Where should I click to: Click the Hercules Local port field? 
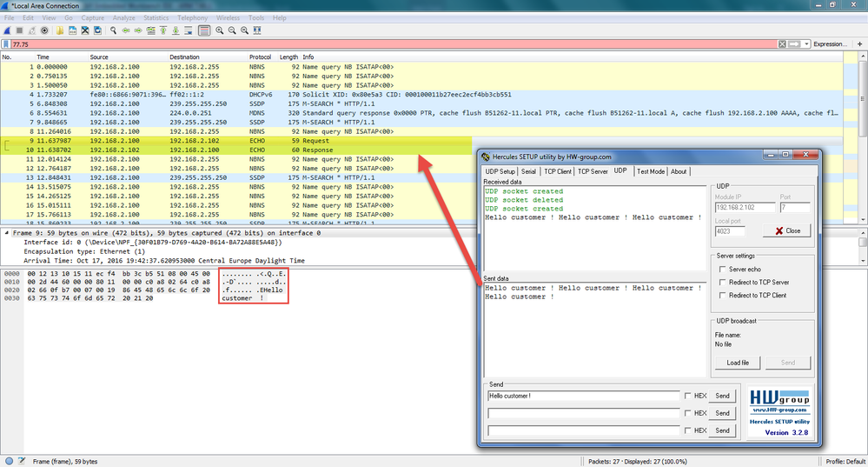(730, 231)
